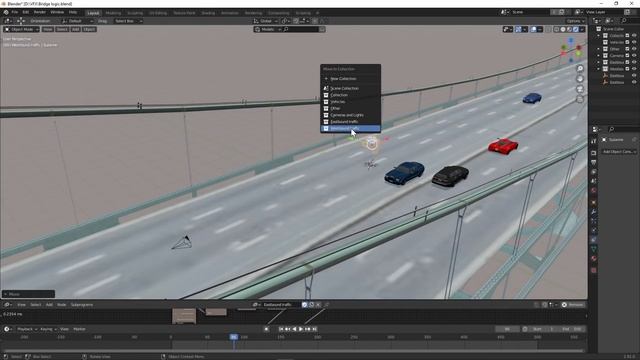Image resolution: width=640 pixels, height=360 pixels.
Task: Open the viewport Options dropdown
Action: click(576, 21)
